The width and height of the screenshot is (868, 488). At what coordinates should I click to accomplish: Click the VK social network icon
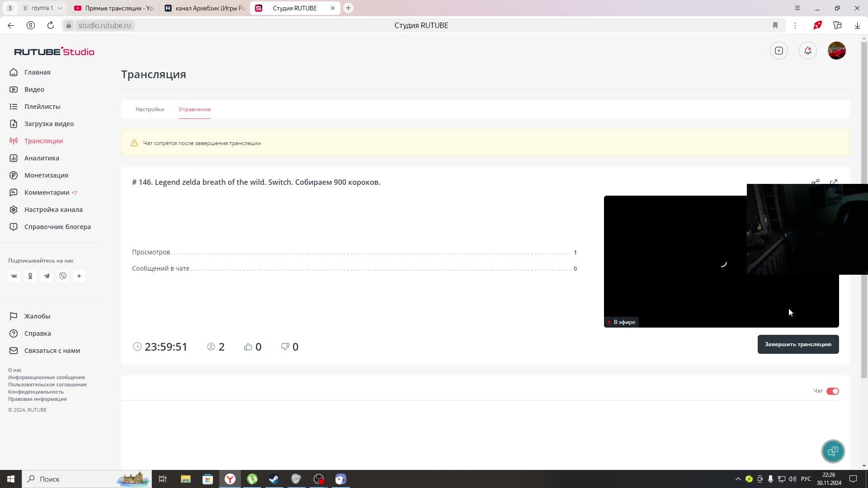(14, 276)
